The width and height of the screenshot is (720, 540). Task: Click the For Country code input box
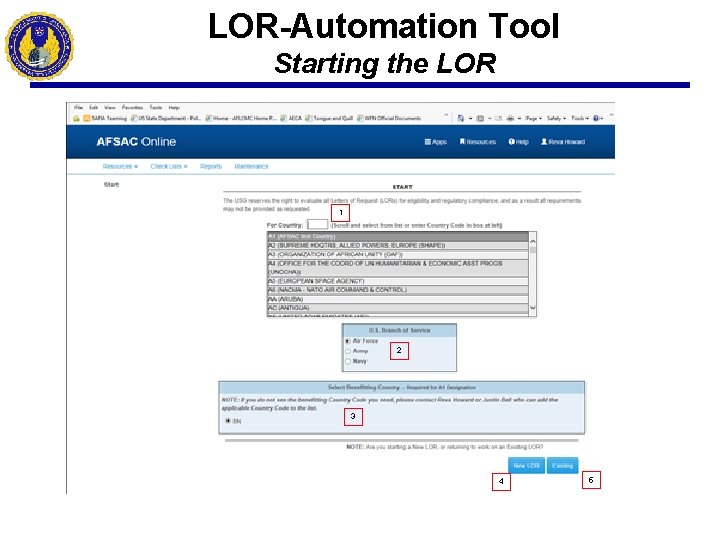[317, 225]
